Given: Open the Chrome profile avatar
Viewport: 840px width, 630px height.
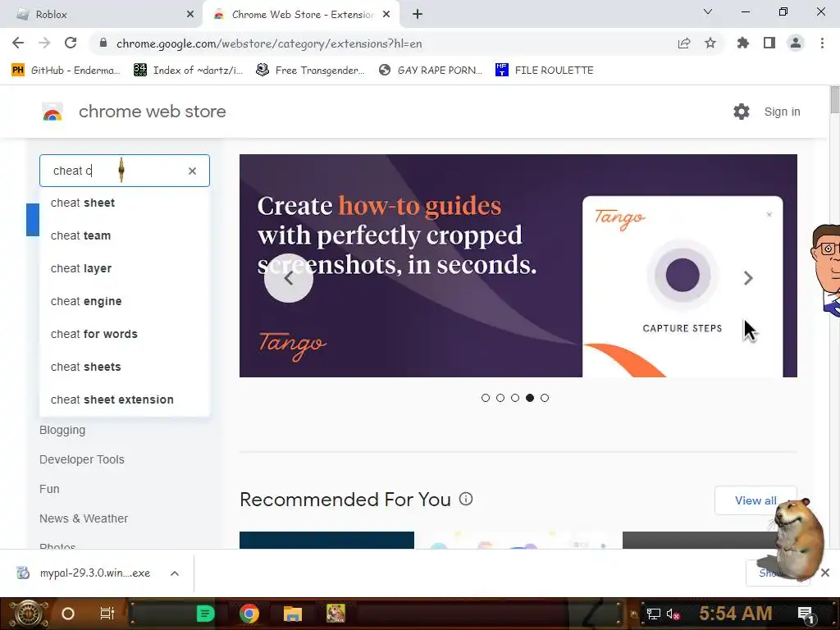Looking at the screenshot, I should click(x=796, y=43).
